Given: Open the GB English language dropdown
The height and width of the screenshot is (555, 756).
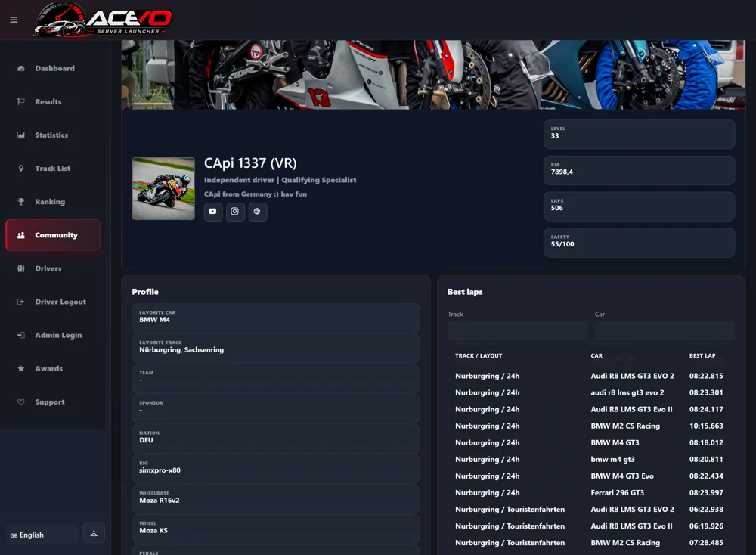Looking at the screenshot, I should pos(42,535).
